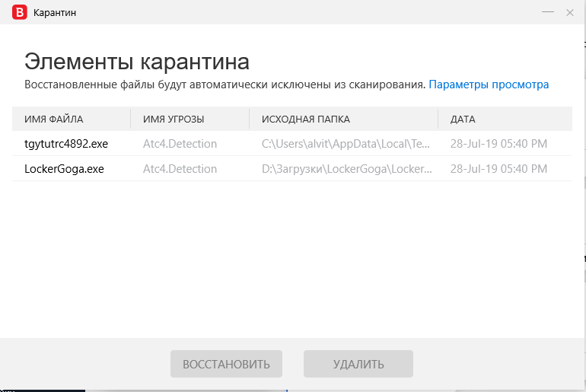This screenshot has height=392, width=586.
Task: Click the Atc4.Detection threat of LockerGoga.exe
Action: click(180, 168)
